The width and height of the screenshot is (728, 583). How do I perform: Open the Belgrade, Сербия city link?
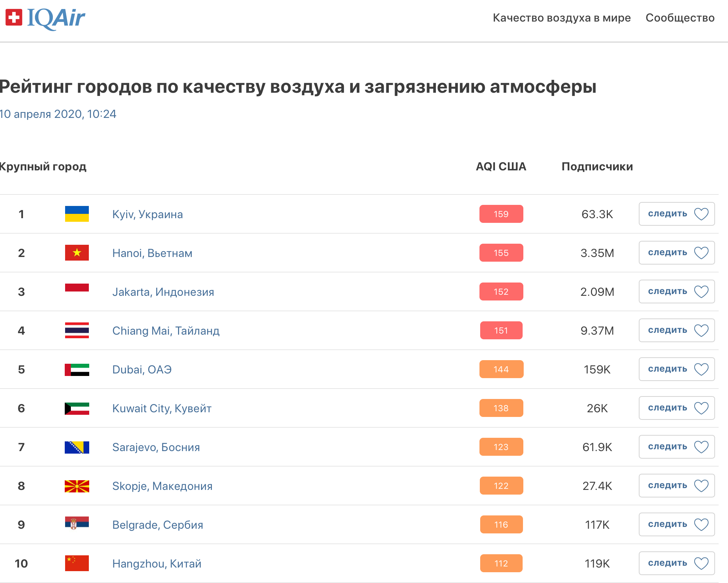pyautogui.click(x=158, y=525)
